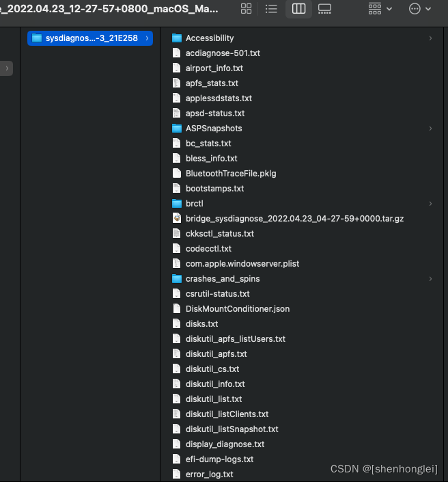Expand the Accessibility folder chevron
This screenshot has height=482, width=448.
point(430,38)
